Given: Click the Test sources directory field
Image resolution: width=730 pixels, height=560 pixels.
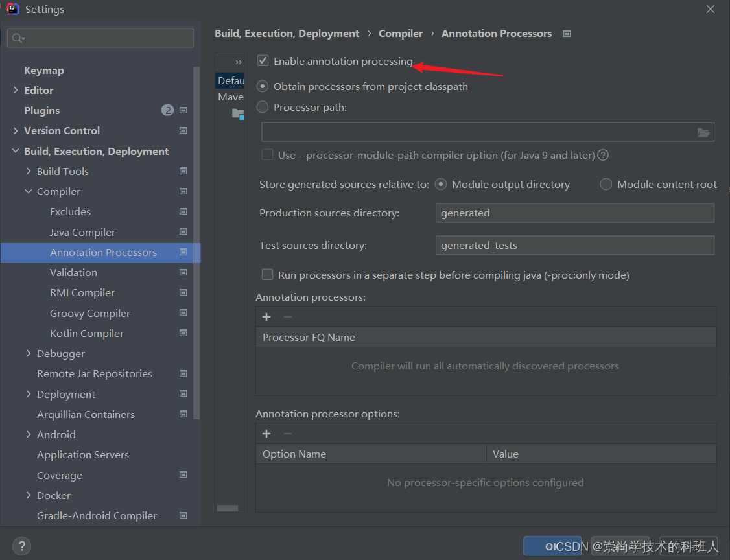Looking at the screenshot, I should 574,245.
